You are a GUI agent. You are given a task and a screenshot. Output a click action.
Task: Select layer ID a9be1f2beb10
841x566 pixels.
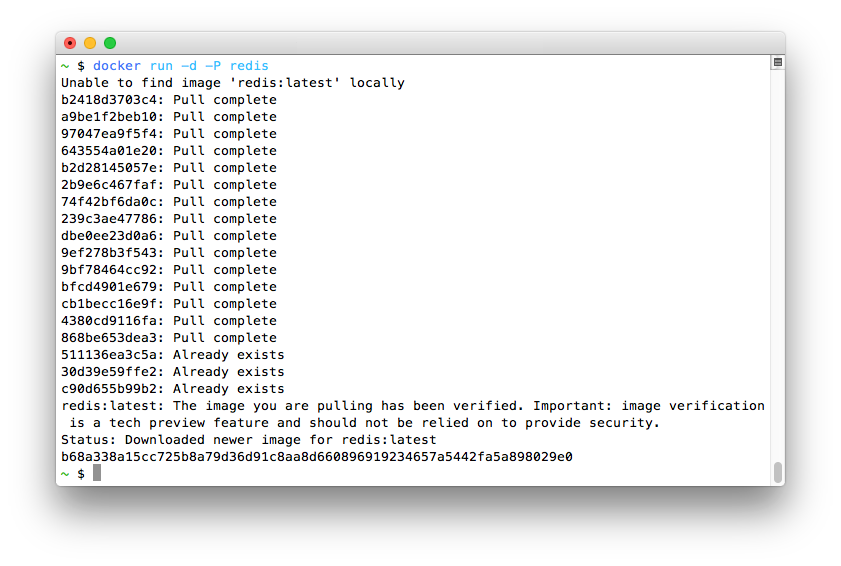pos(112,117)
